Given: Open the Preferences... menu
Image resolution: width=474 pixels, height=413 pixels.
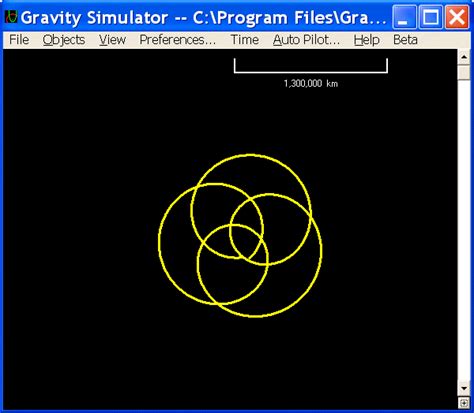Looking at the screenshot, I should [177, 40].
